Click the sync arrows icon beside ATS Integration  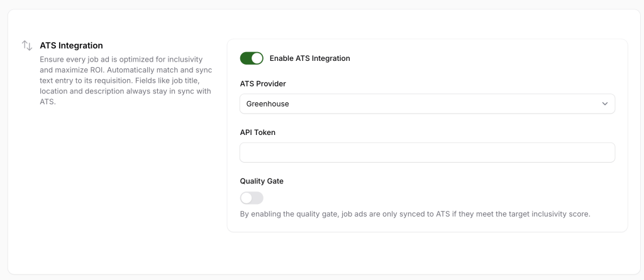(x=27, y=46)
